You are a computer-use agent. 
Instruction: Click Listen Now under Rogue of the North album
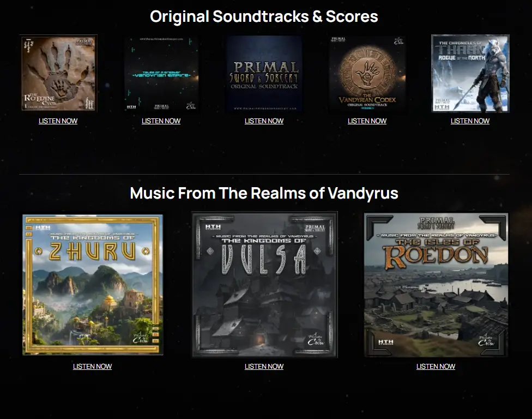470,121
